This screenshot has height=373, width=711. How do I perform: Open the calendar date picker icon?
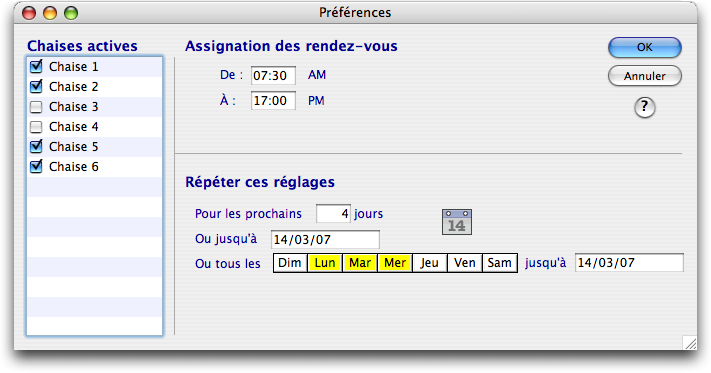click(457, 222)
